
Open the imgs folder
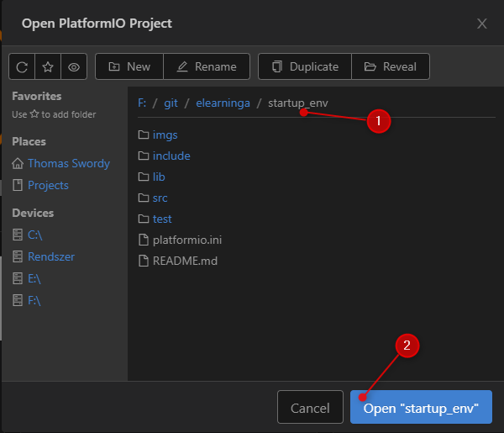coord(165,135)
